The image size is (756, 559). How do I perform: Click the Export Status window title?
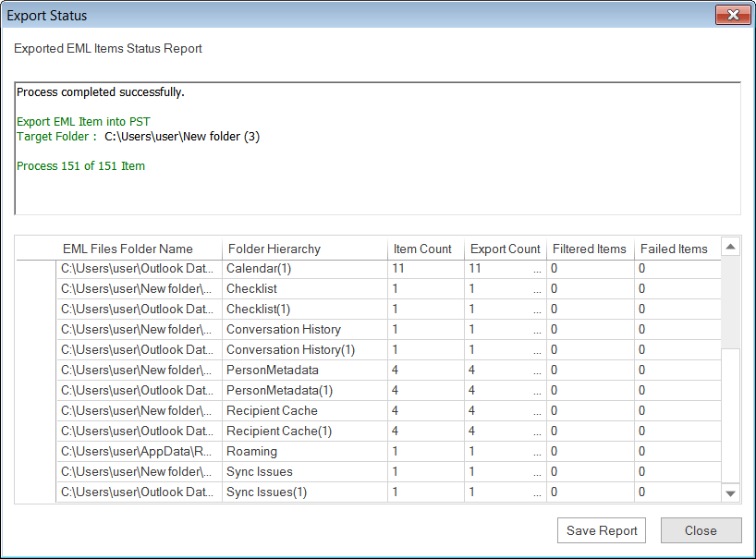pyautogui.click(x=47, y=16)
